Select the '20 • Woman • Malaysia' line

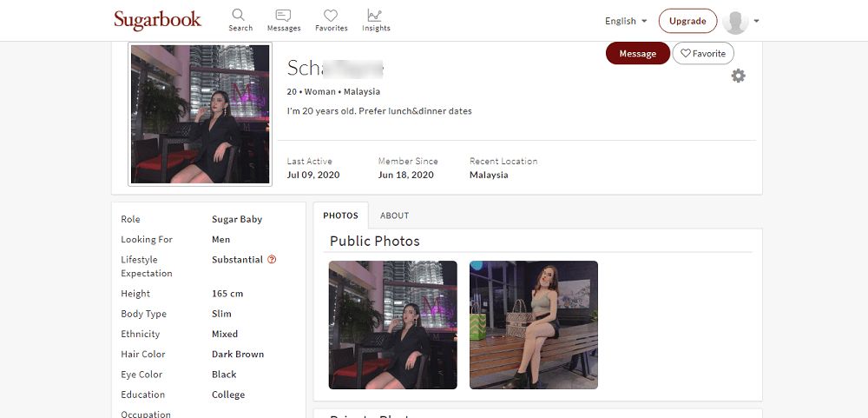pyautogui.click(x=333, y=92)
